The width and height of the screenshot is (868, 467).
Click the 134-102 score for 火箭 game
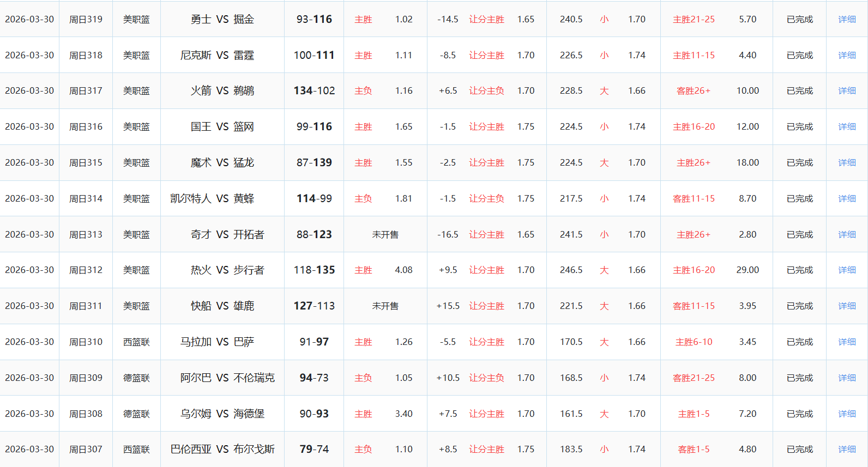pyautogui.click(x=314, y=90)
